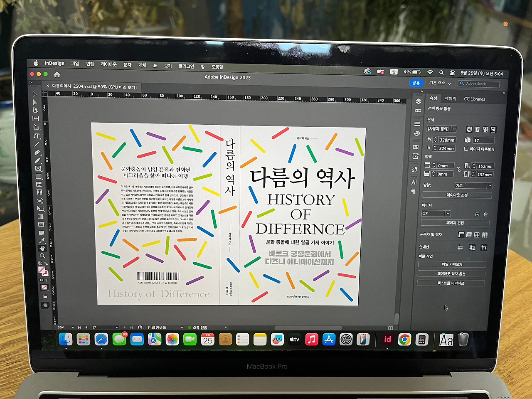Enable the 페이지 마주보기 checkbox

[466, 148]
